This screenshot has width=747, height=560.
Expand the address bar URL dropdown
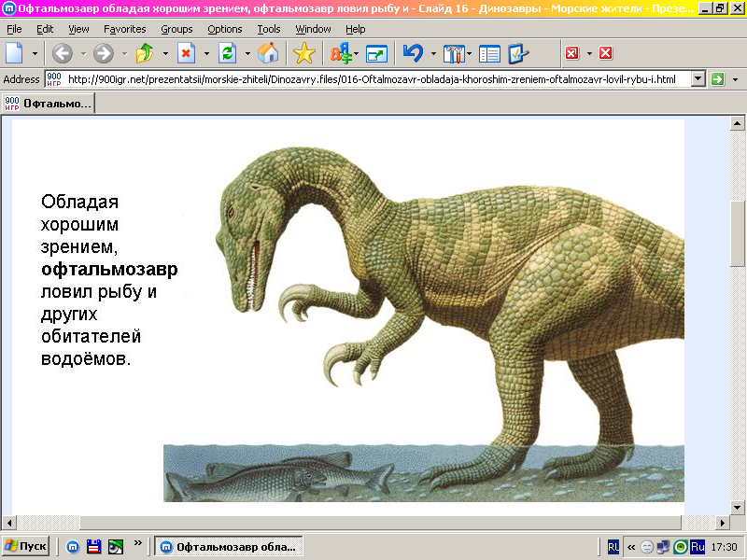[698, 79]
